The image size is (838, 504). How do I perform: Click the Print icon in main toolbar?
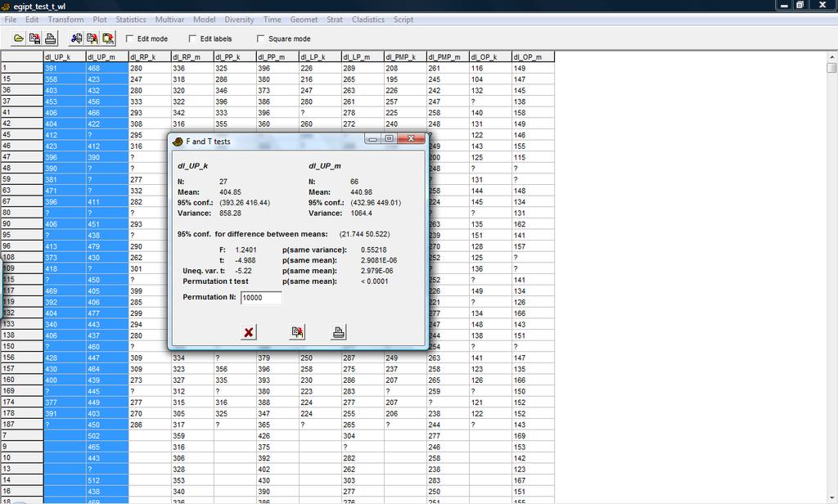pyautogui.click(x=50, y=38)
